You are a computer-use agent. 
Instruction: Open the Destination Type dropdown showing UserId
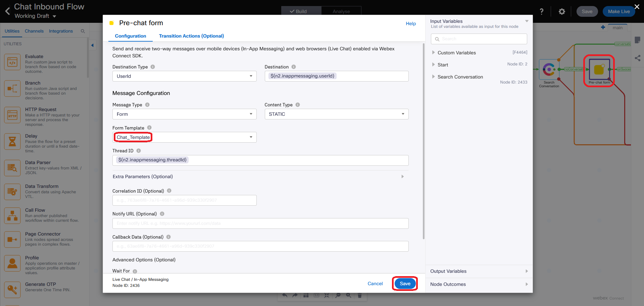pyautogui.click(x=184, y=76)
